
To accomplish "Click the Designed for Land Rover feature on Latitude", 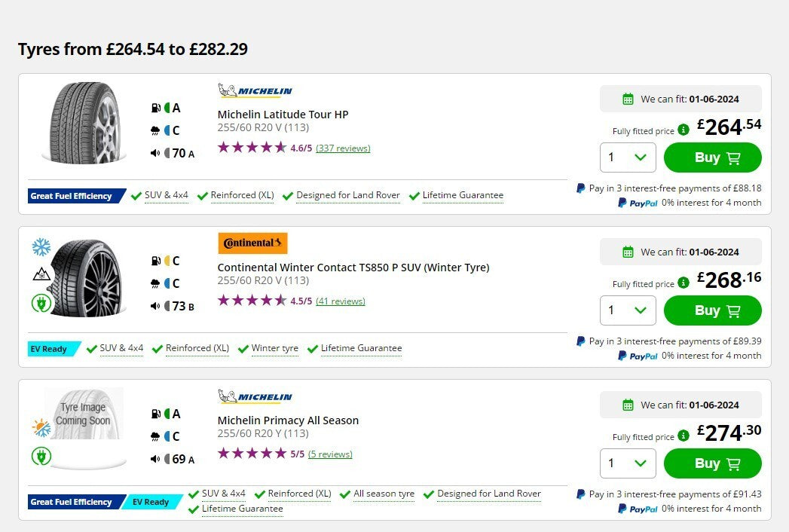I will pos(347,196).
